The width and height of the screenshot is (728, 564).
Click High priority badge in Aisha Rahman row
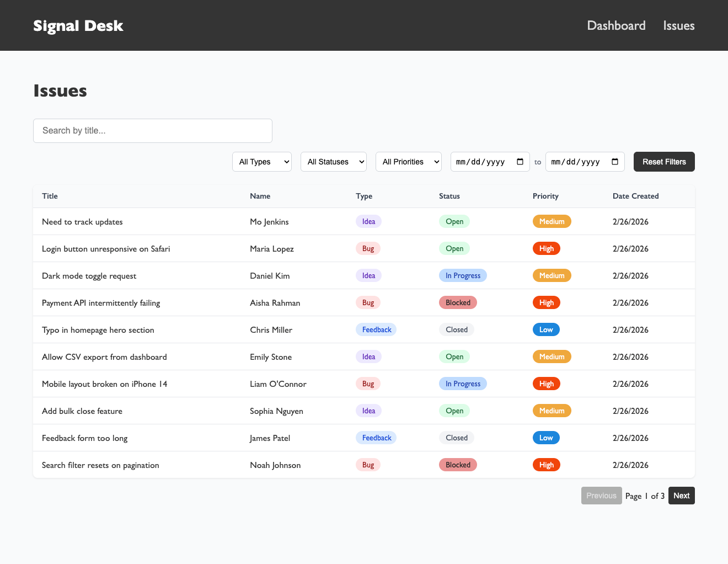coord(547,302)
